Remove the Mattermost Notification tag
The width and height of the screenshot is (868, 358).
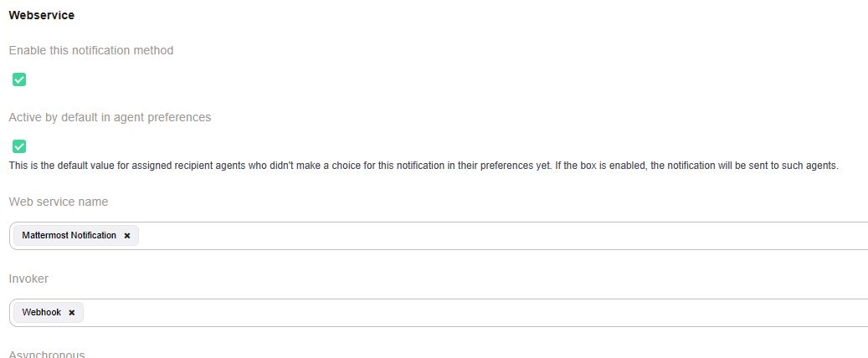tap(127, 236)
